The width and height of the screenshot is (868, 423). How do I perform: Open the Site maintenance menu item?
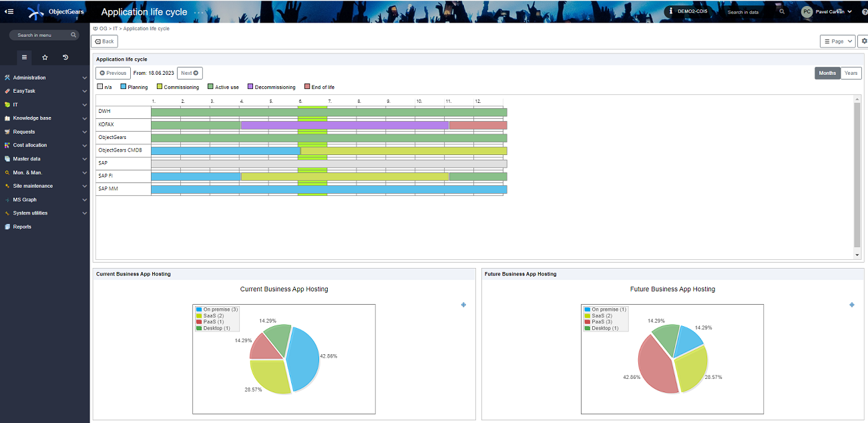click(x=33, y=186)
